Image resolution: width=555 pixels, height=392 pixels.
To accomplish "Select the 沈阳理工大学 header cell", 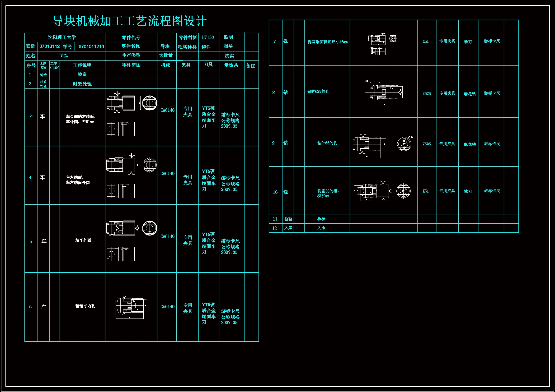I will (62, 37).
